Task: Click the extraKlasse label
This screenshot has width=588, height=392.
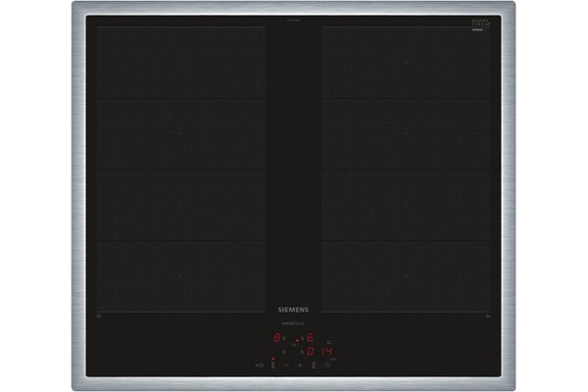Action: point(293,323)
